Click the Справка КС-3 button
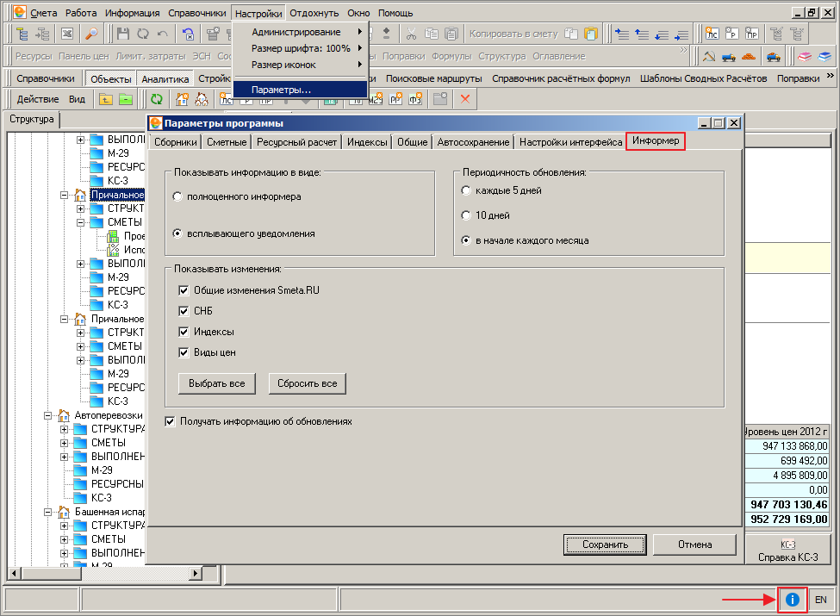 tap(787, 551)
